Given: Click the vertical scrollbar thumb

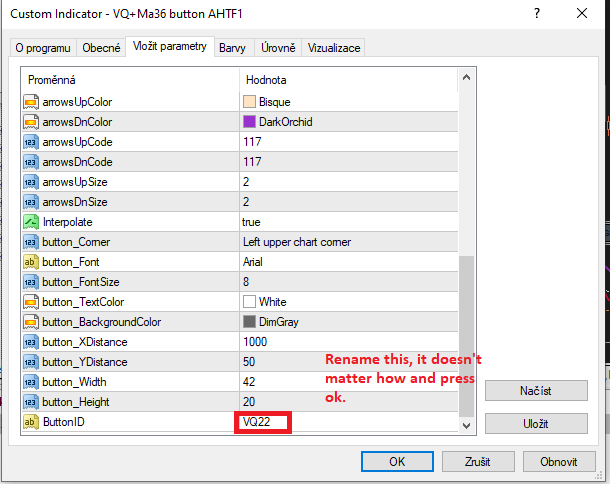Looking at the screenshot, I should (466, 336).
